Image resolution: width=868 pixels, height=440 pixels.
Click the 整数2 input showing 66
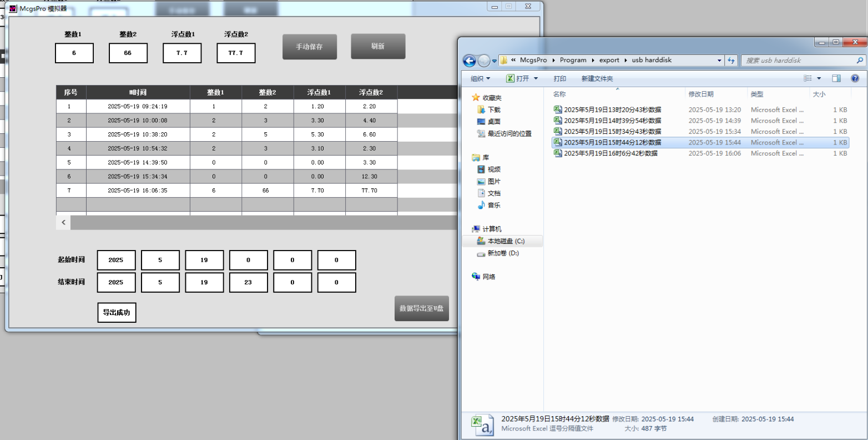128,53
